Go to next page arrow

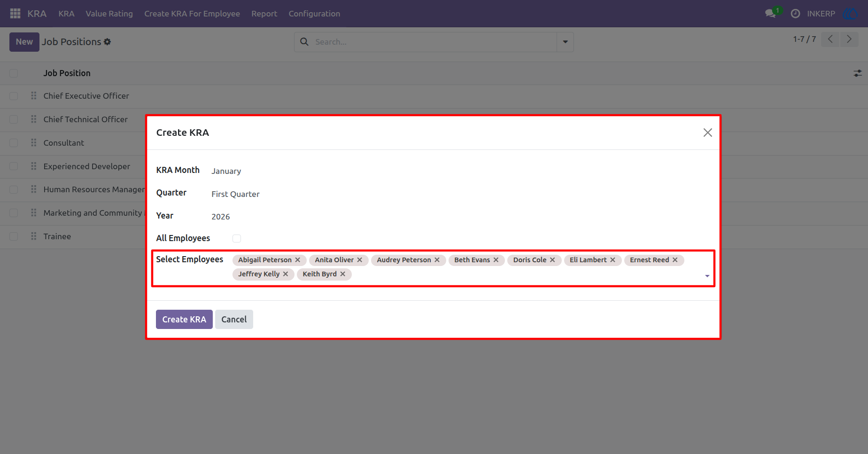tap(849, 39)
